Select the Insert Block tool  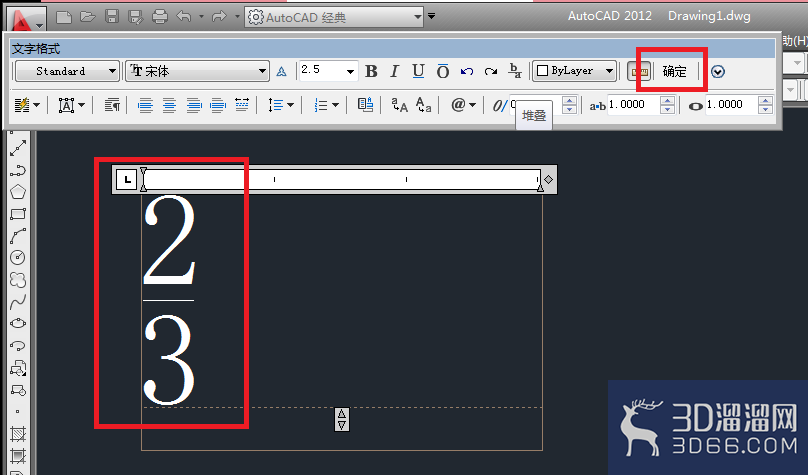(18, 368)
